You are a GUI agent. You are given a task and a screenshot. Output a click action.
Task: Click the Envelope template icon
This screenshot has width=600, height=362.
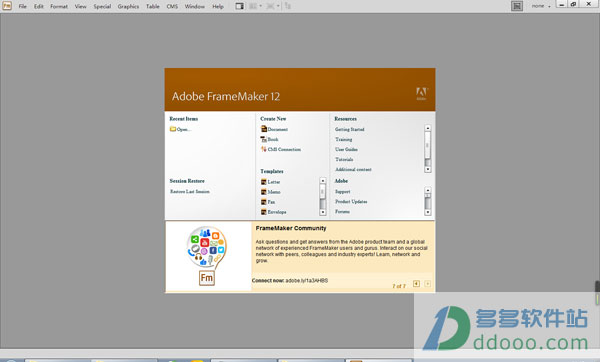tap(264, 212)
